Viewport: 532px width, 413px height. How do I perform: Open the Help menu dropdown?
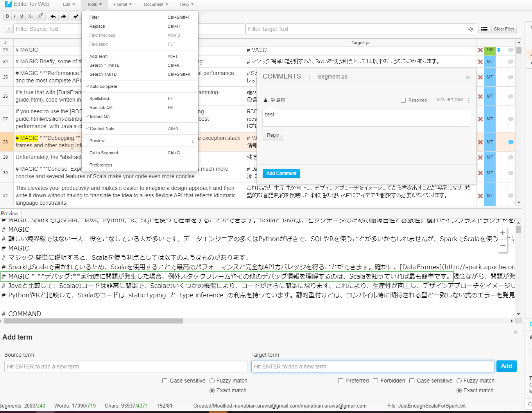click(186, 4)
